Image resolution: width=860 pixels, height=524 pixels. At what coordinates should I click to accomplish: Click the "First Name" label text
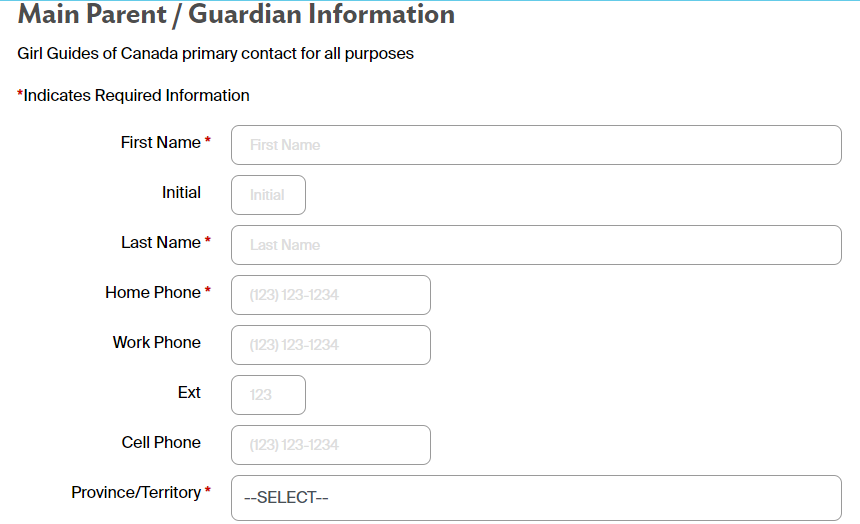click(160, 143)
